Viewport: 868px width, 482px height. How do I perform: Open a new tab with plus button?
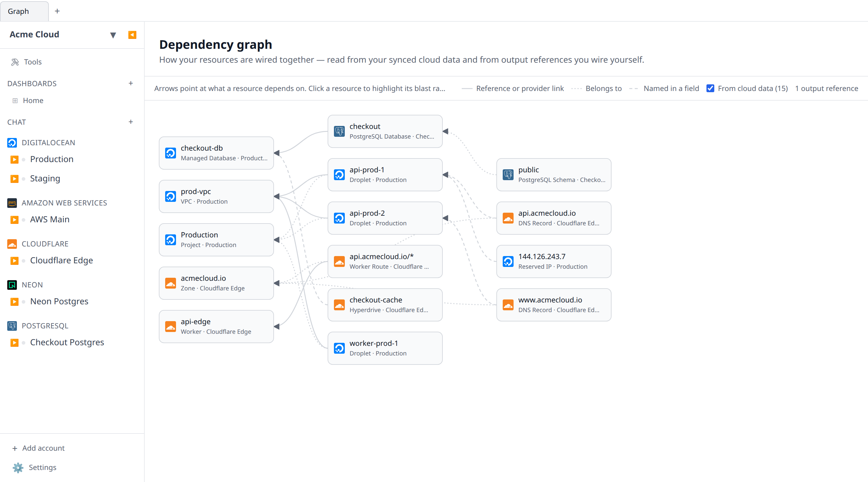tap(57, 11)
